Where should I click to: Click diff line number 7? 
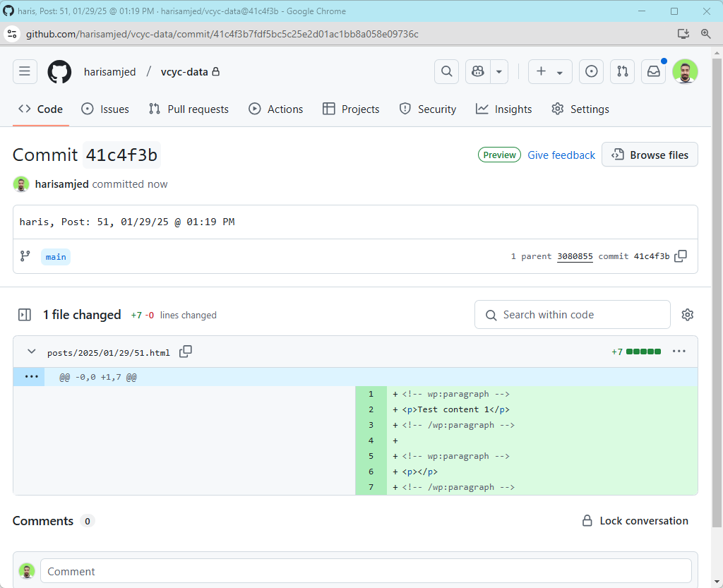pos(371,487)
